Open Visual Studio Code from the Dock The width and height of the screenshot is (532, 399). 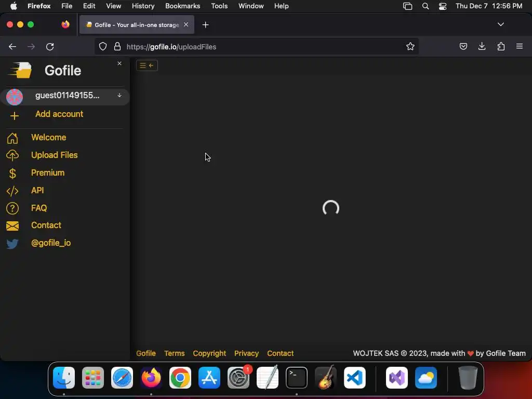[x=354, y=378]
